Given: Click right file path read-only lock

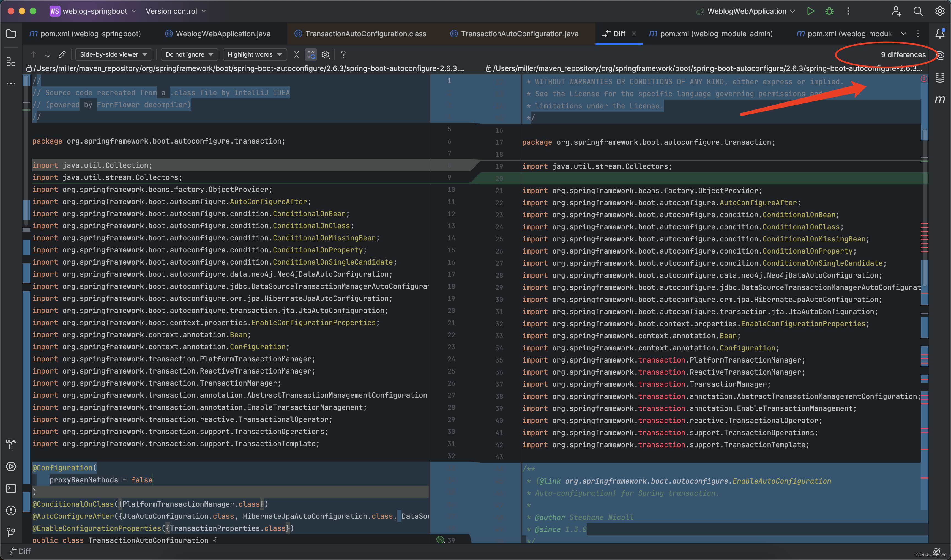Looking at the screenshot, I should click(488, 68).
